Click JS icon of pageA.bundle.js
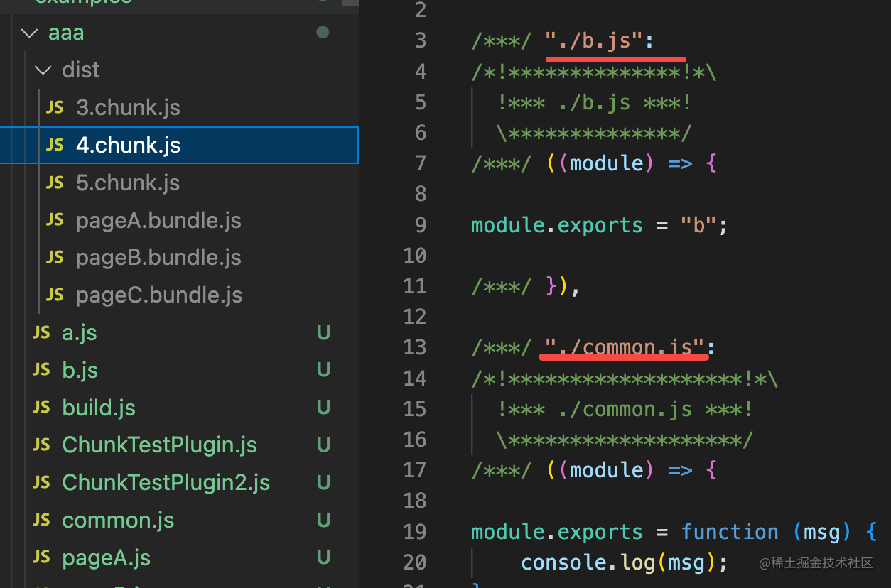Screen dimensions: 891x588 click(55, 220)
